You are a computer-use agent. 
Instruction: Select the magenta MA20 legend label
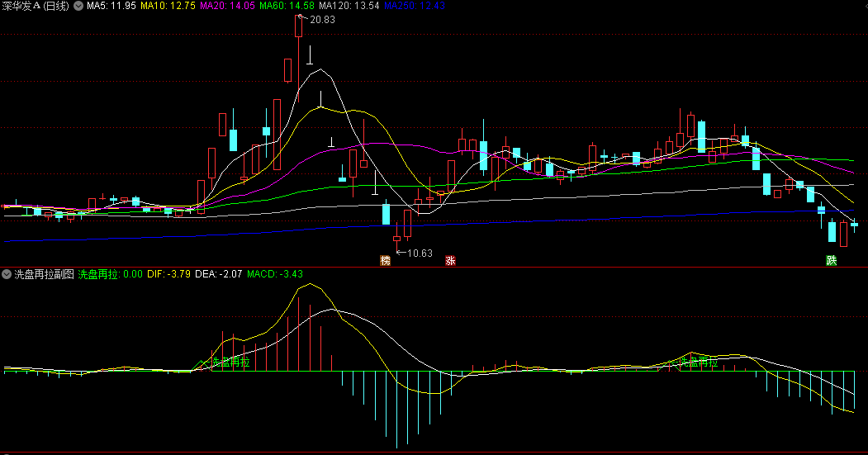(x=228, y=6)
